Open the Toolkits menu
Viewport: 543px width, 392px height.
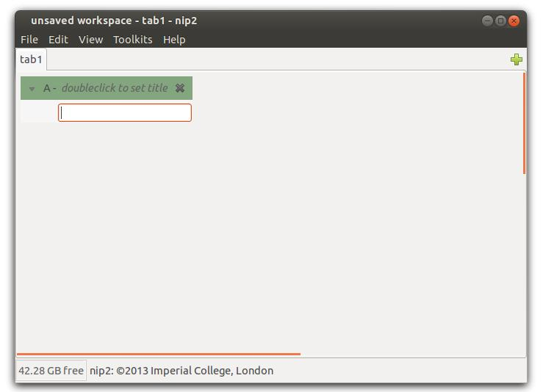point(132,40)
